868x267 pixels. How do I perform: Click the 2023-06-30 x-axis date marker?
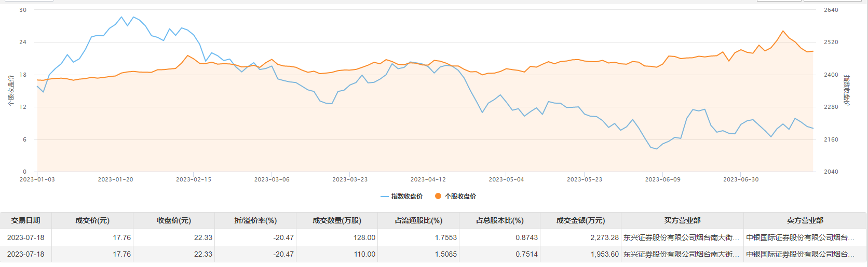click(741, 179)
